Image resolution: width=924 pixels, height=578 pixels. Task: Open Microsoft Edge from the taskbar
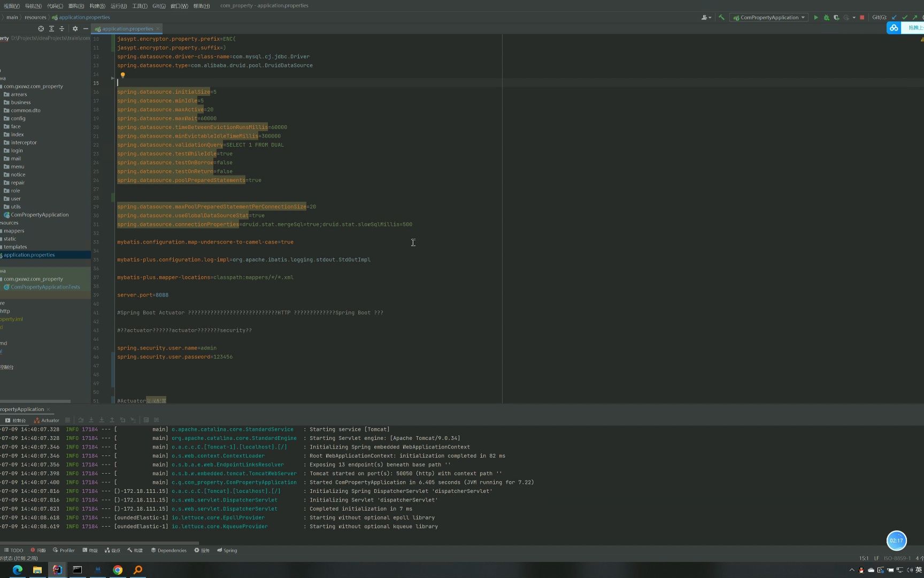(18, 569)
